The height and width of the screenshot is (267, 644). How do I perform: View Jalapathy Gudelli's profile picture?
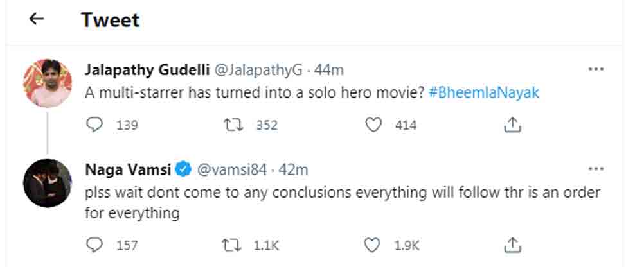tap(47, 83)
